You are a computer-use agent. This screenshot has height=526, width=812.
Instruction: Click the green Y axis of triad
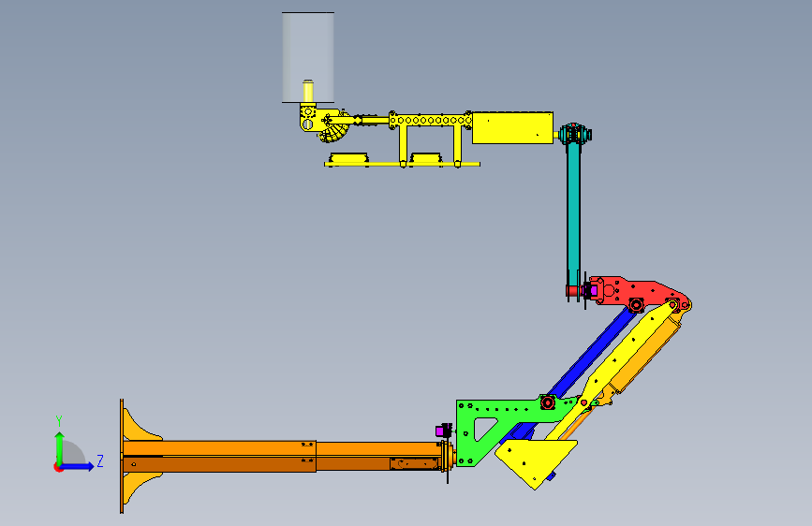pos(60,449)
